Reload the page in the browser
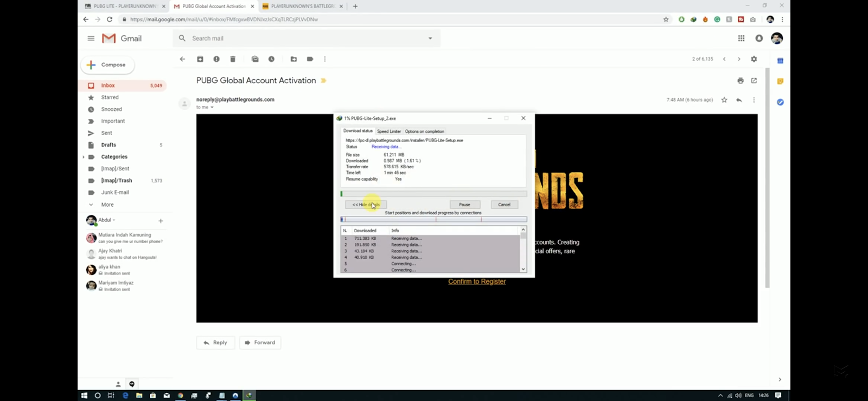Viewport: 868px width, 401px height. pos(110,20)
